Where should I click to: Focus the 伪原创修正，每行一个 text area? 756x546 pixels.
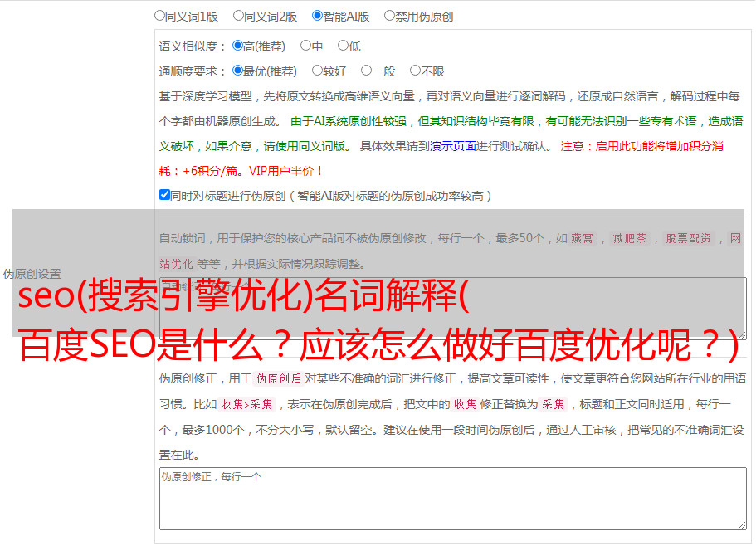[453, 499]
